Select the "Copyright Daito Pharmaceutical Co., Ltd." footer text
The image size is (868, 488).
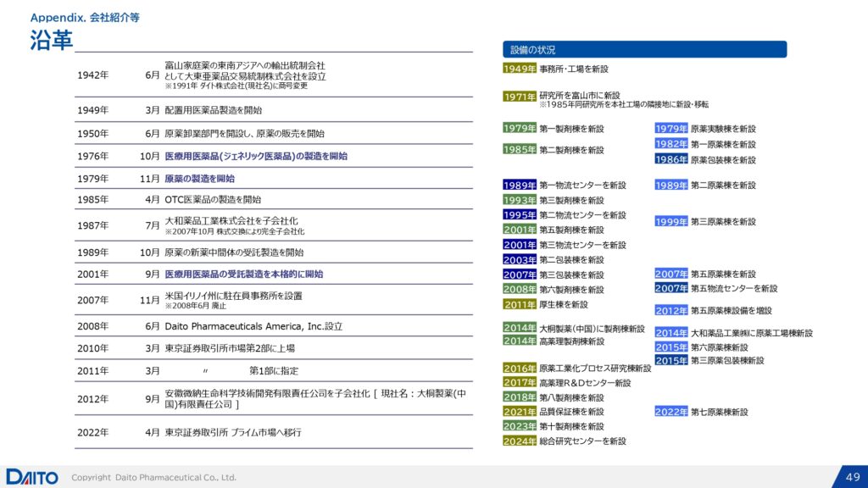(x=154, y=478)
